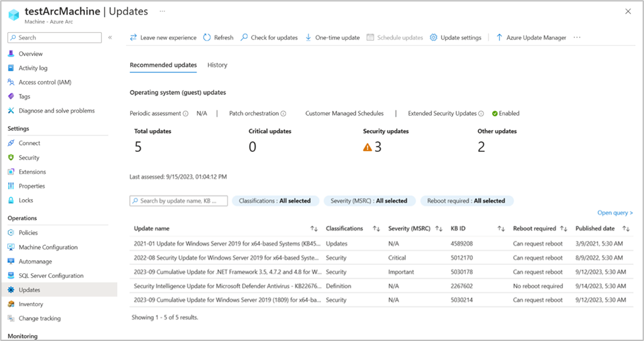The width and height of the screenshot is (644, 341).
Task: Sort by Classifications column arrows
Action: (376, 229)
